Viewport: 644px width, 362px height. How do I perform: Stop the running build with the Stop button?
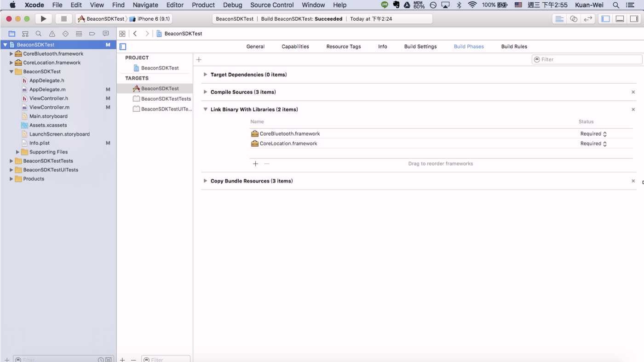pyautogui.click(x=64, y=19)
